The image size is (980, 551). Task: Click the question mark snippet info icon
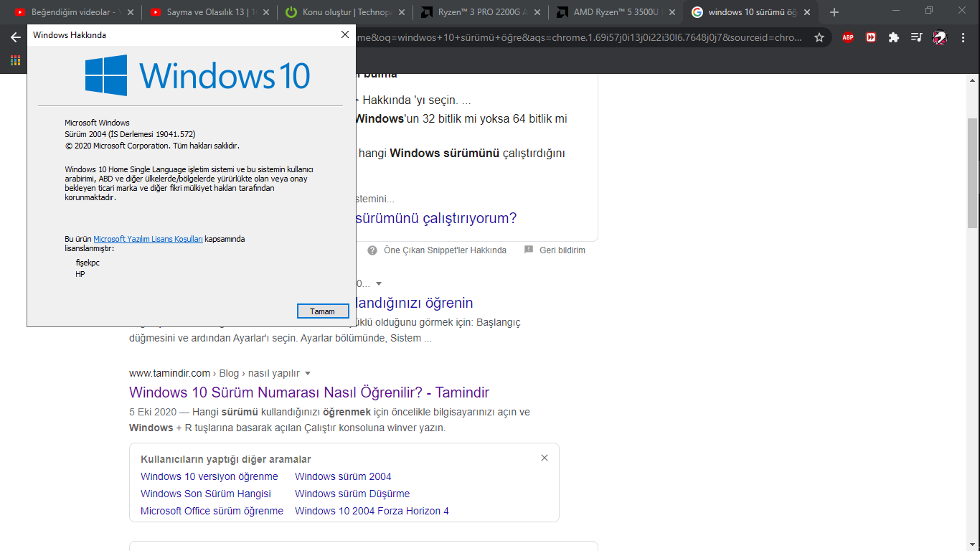pos(372,250)
